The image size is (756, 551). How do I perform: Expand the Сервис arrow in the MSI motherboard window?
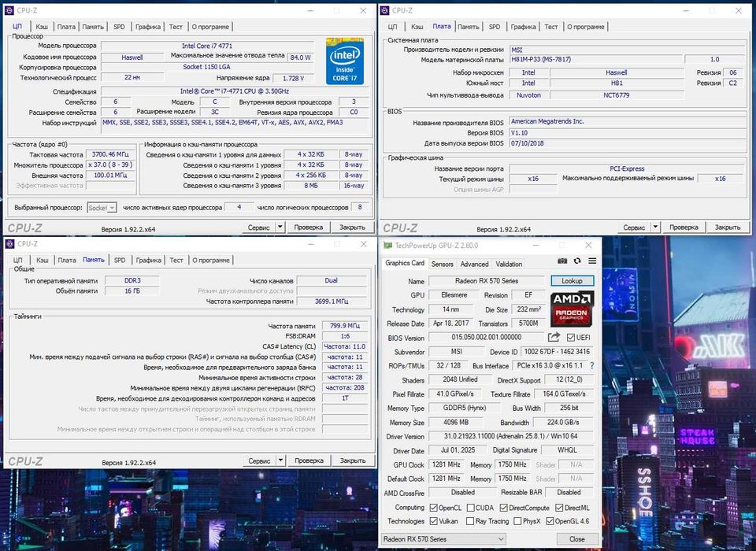point(655,227)
